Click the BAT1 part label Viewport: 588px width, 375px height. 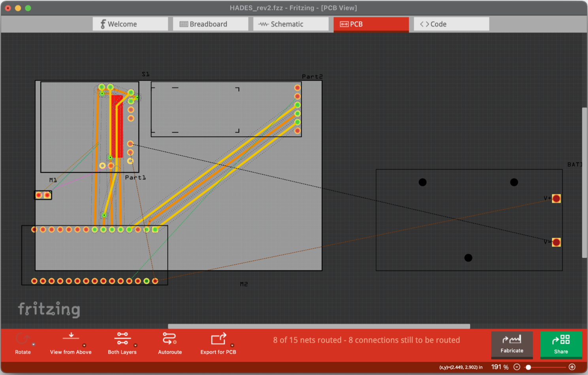tap(575, 164)
